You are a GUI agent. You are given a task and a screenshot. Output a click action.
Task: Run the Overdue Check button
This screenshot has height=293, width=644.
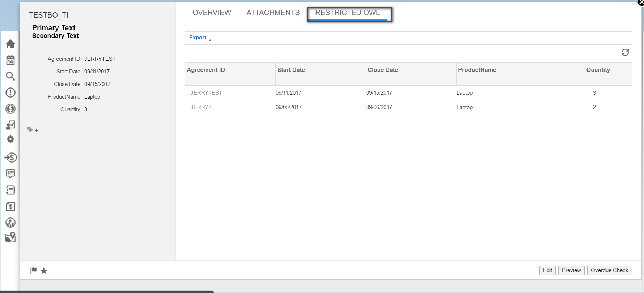pyautogui.click(x=609, y=270)
